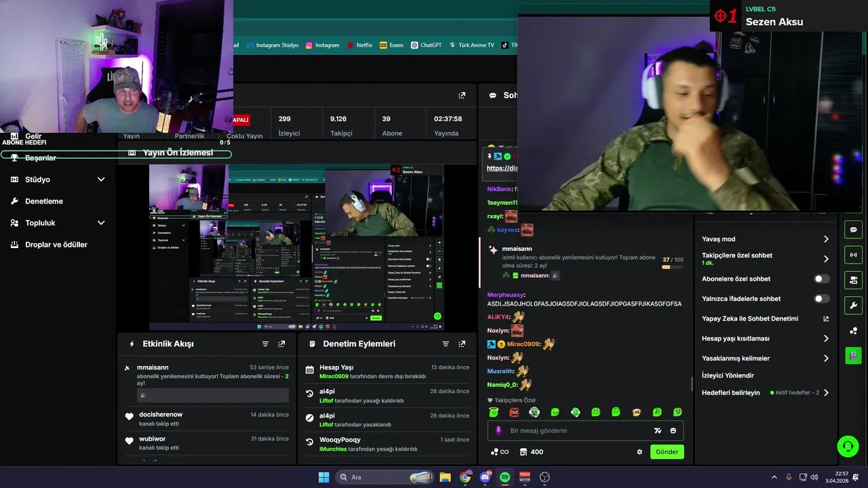The image size is (868, 488).
Task: Click the channel points infinity icon
Action: 500,452
